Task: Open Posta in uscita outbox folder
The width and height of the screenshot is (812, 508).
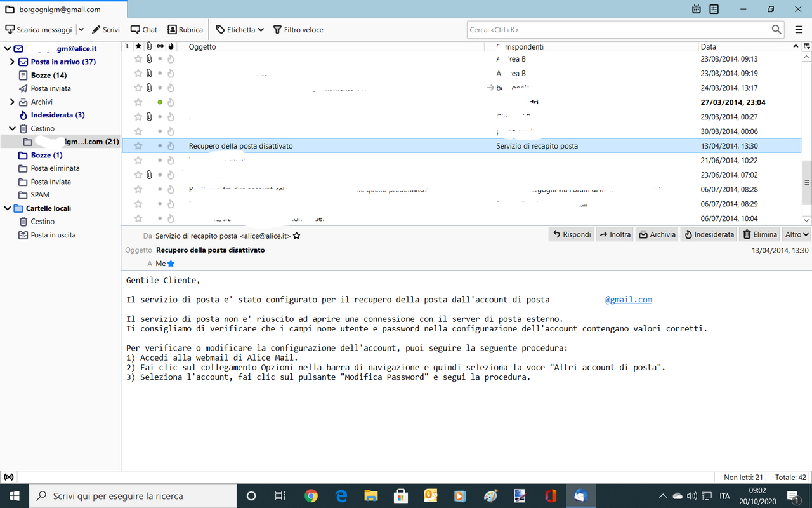Action: pos(53,236)
